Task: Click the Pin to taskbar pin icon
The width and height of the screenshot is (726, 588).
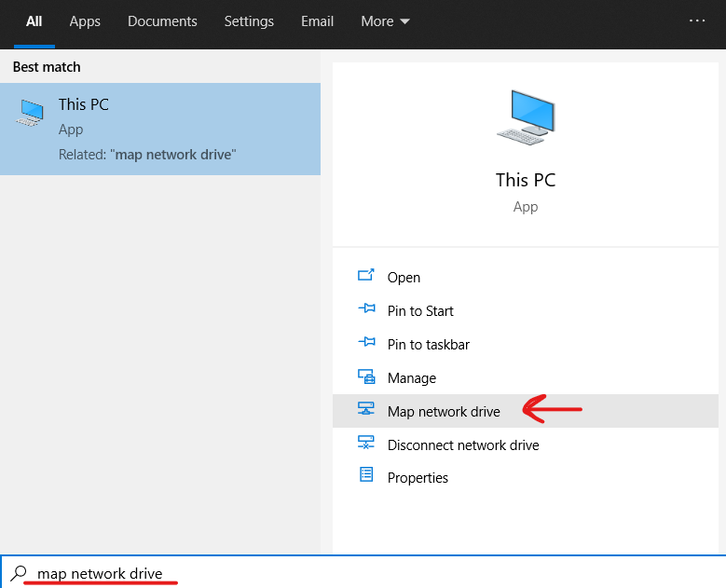Action: [x=366, y=343]
